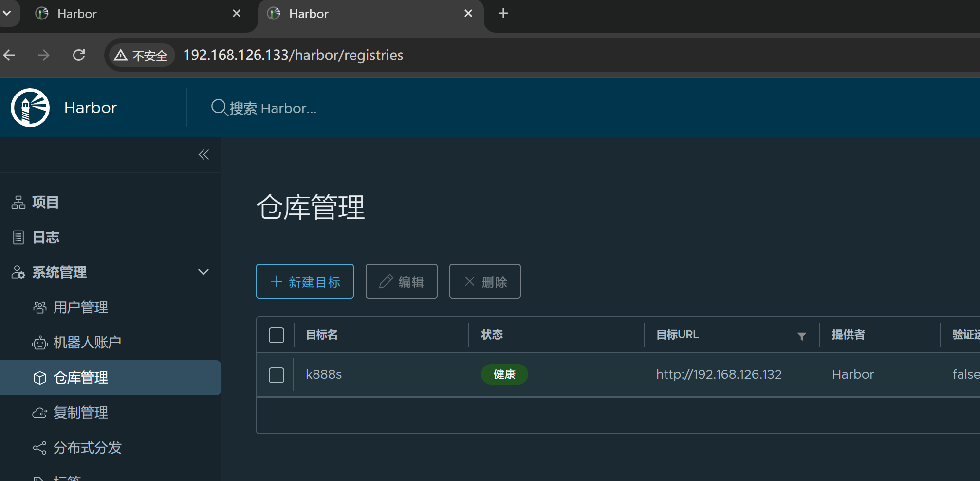
Task: Click the New Target (新建目标) button
Action: pyautogui.click(x=305, y=281)
